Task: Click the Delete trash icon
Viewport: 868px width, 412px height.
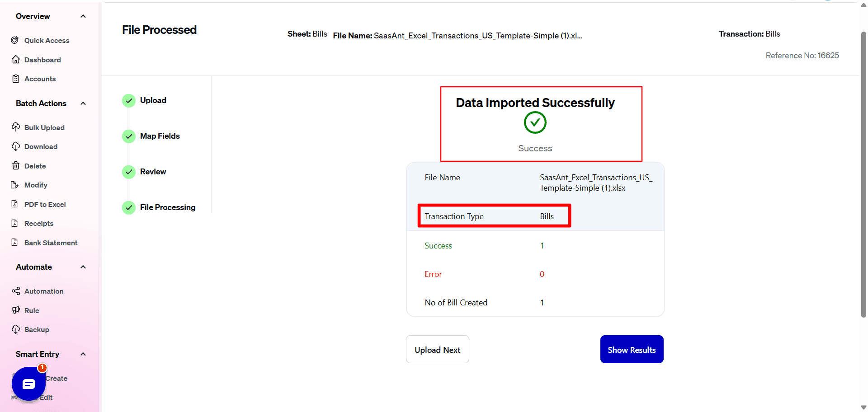Action: pyautogui.click(x=16, y=166)
